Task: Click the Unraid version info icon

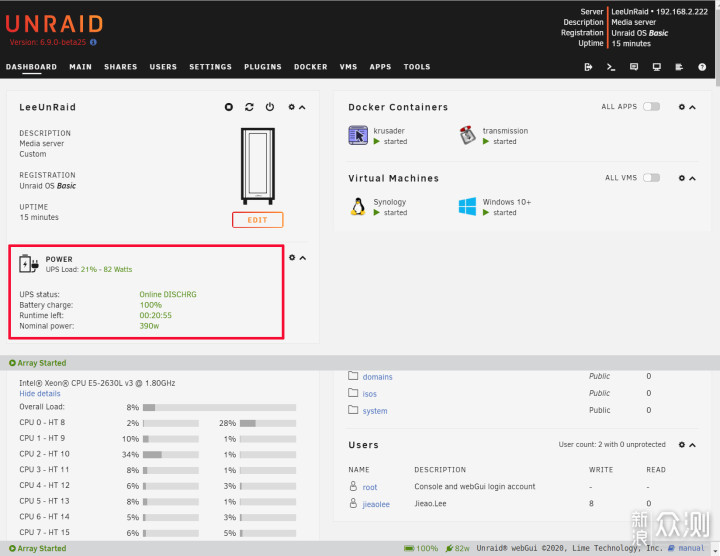Action: coord(93,42)
